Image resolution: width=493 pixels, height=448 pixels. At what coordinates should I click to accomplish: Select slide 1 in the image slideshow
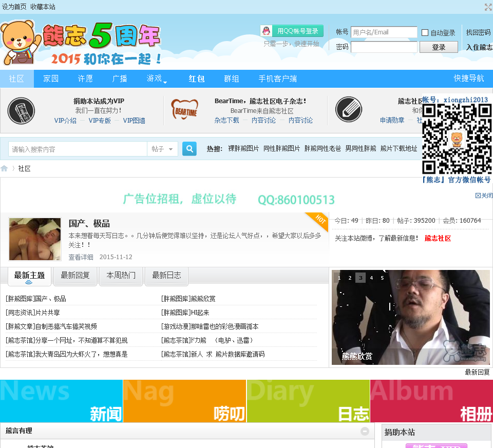click(339, 278)
